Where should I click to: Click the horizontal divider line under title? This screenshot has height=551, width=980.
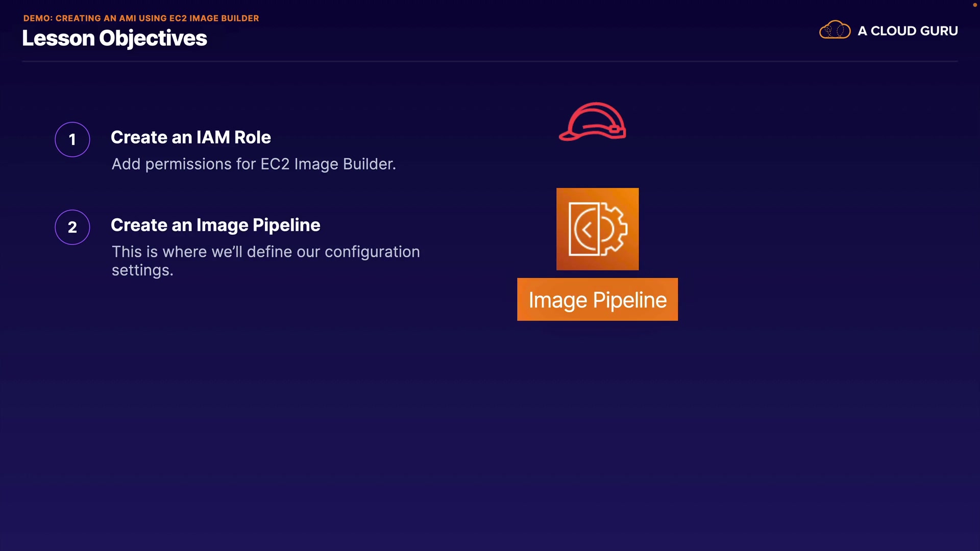489,61
